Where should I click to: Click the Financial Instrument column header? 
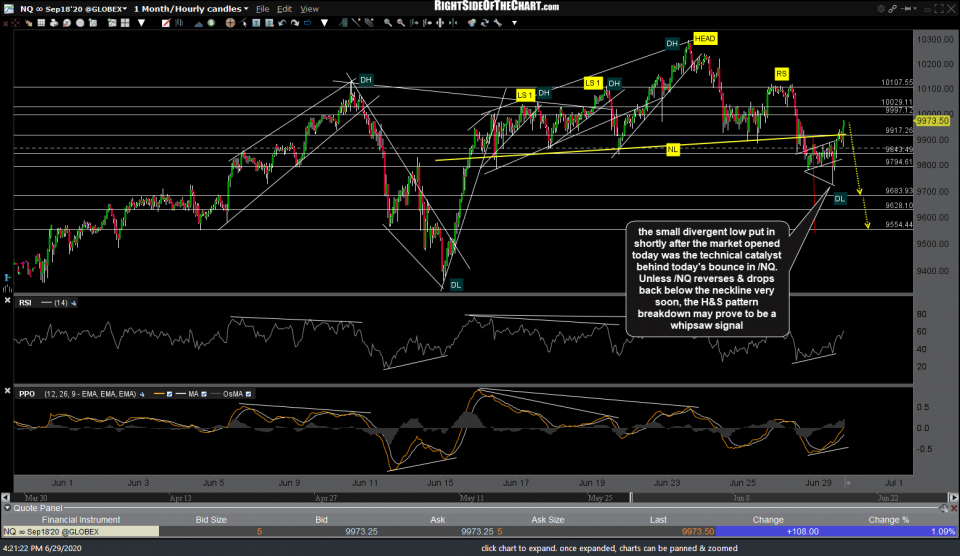coord(81,520)
